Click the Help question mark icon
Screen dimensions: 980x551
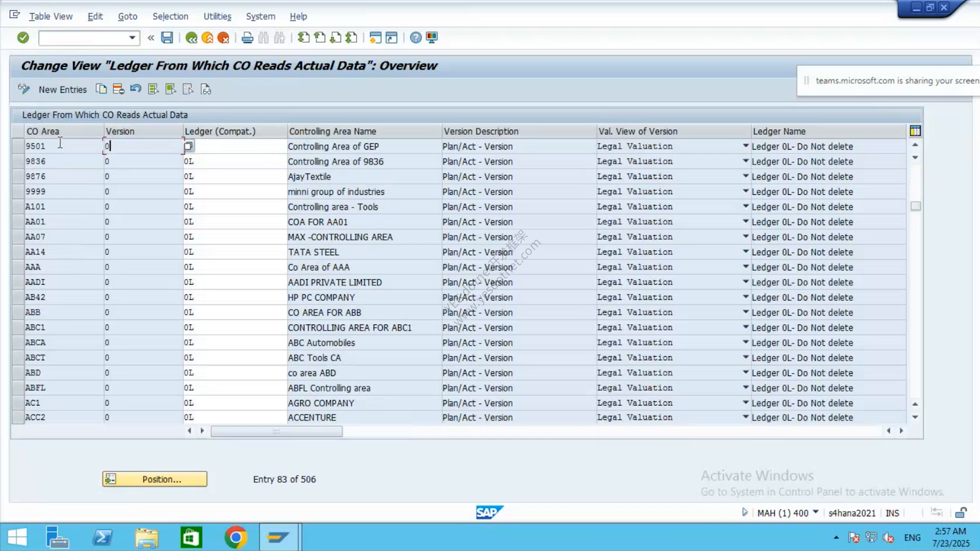[416, 37]
